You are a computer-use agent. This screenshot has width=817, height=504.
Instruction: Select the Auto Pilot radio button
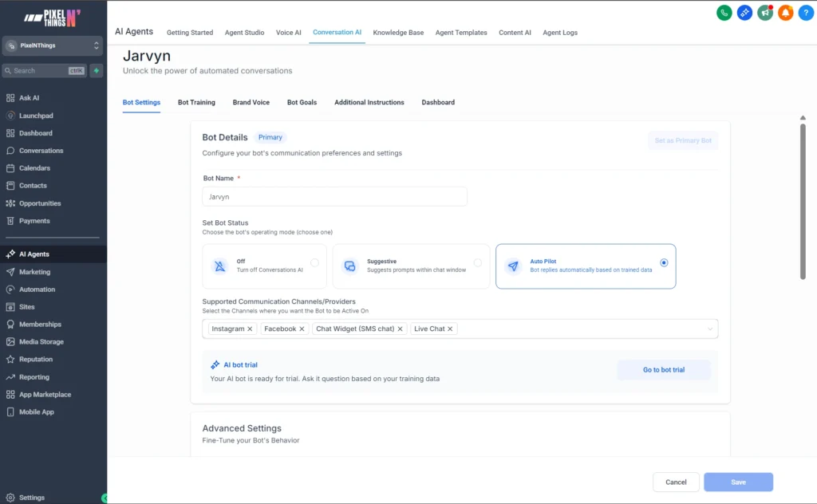tap(664, 263)
